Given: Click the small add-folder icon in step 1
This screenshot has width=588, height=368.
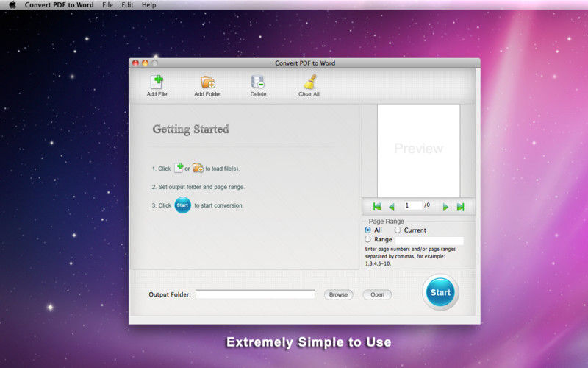Looking at the screenshot, I should (198, 168).
